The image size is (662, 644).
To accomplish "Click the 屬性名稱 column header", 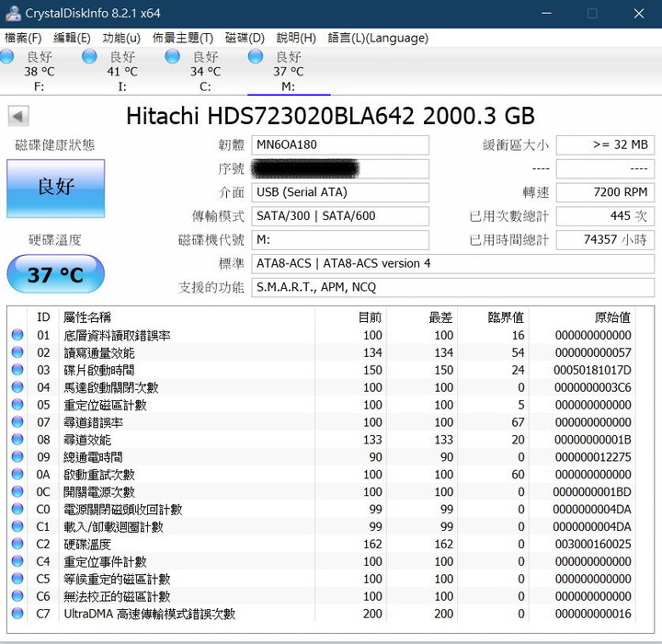I will click(x=87, y=316).
